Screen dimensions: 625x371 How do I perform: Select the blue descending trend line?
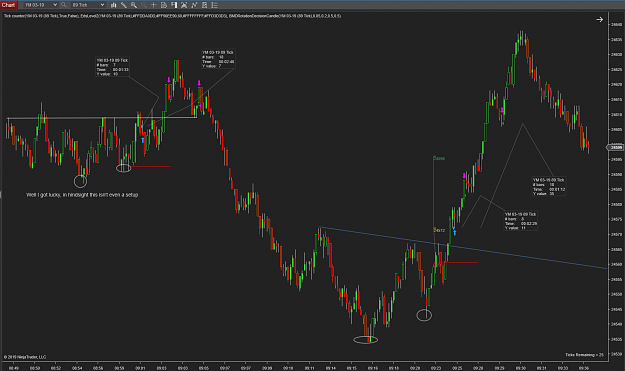coord(462,248)
